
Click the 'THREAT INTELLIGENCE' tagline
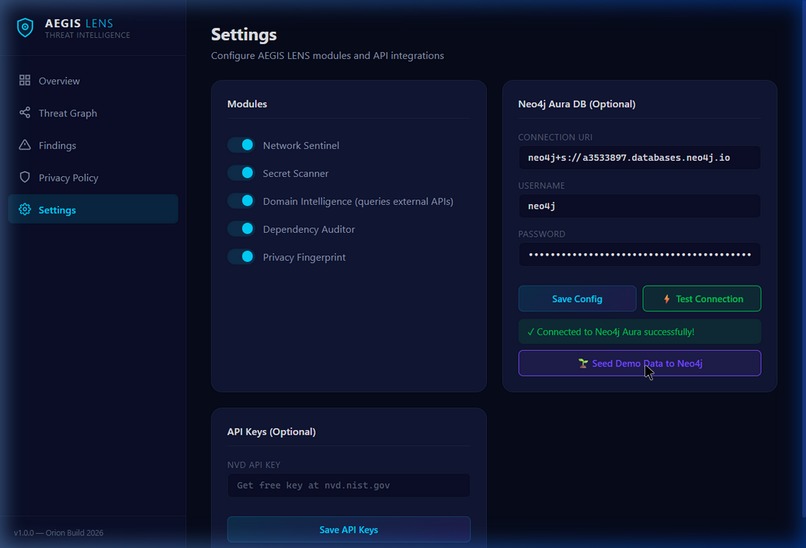87,35
